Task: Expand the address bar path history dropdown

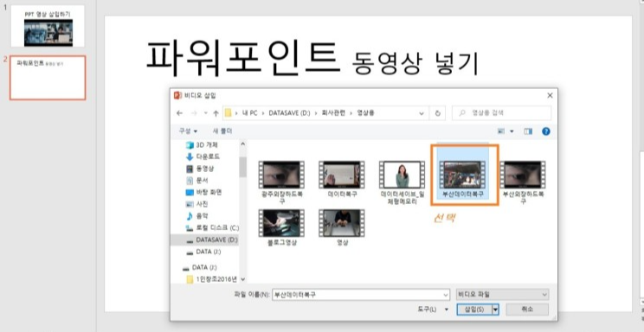Action: point(422,113)
